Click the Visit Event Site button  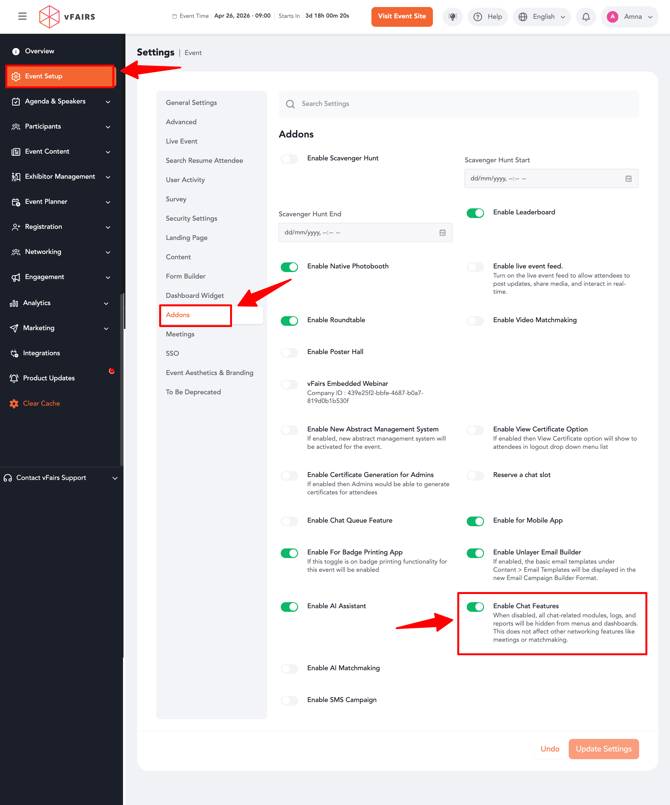402,17
